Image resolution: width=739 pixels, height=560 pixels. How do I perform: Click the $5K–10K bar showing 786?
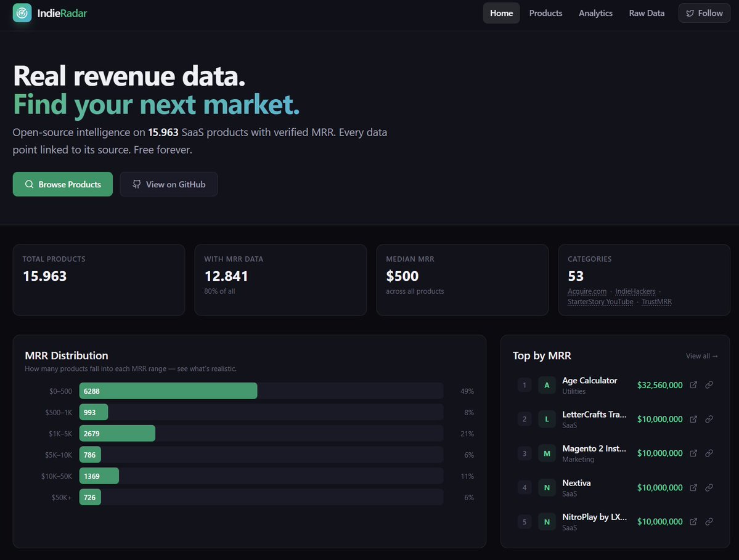click(90, 455)
